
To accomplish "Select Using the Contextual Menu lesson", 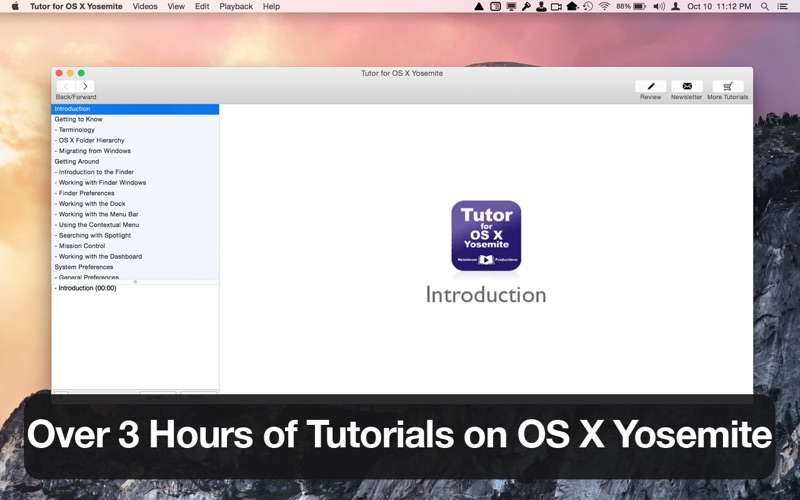I will click(x=135, y=224).
